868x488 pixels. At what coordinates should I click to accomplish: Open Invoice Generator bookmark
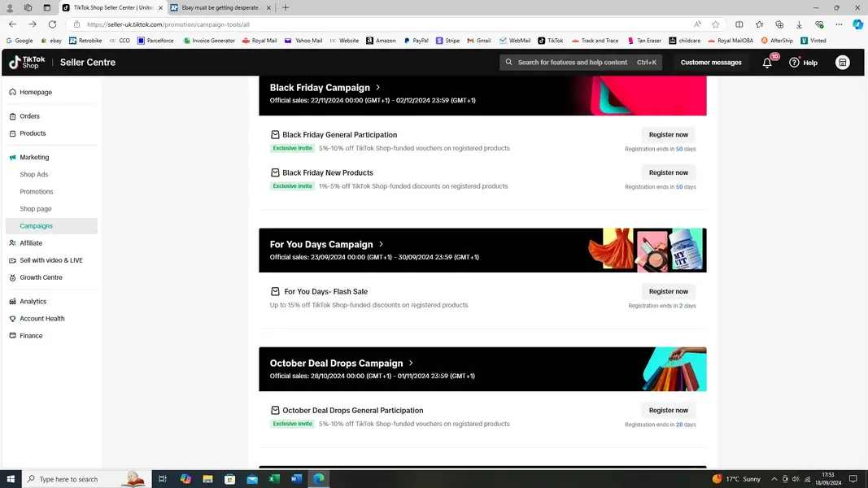[x=209, y=41]
